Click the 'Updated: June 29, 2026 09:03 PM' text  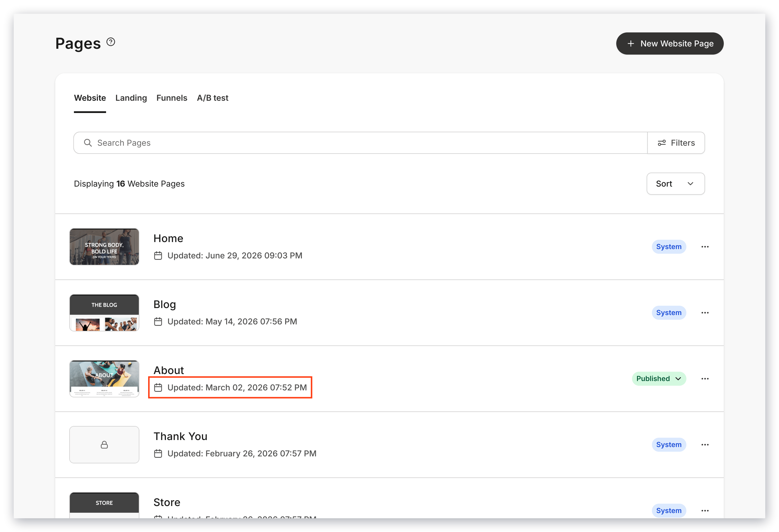235,255
